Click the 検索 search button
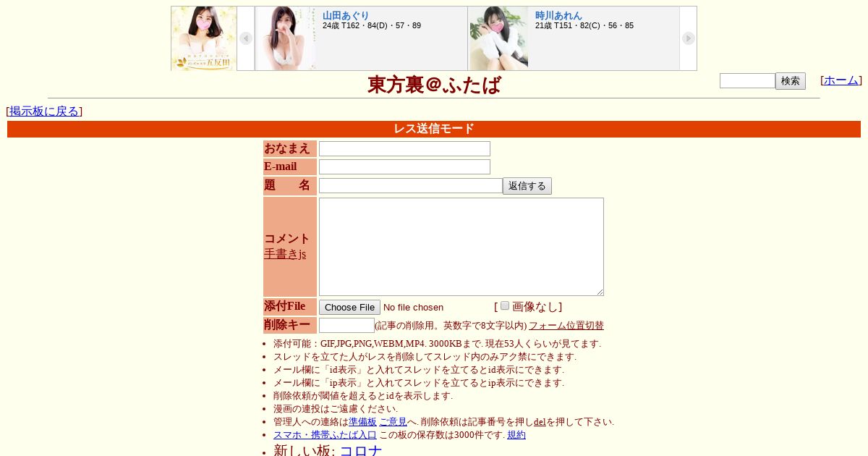 (x=791, y=81)
